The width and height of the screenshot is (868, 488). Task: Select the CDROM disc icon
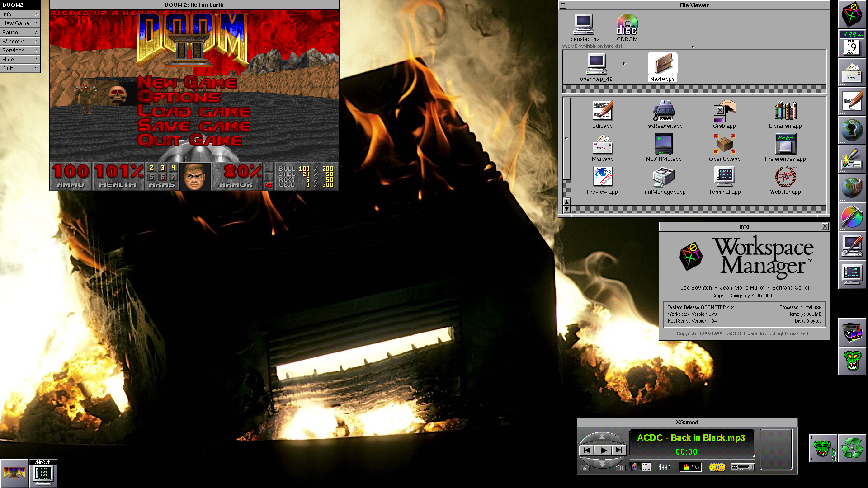pyautogui.click(x=627, y=25)
